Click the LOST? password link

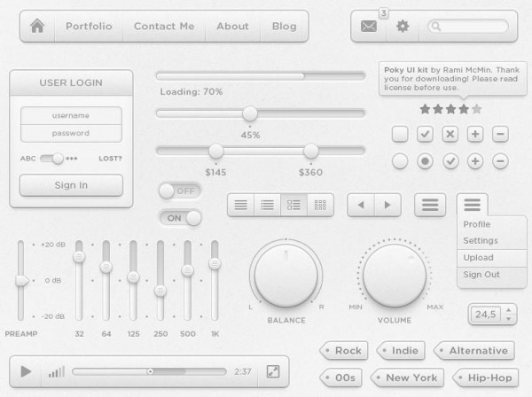click(110, 159)
